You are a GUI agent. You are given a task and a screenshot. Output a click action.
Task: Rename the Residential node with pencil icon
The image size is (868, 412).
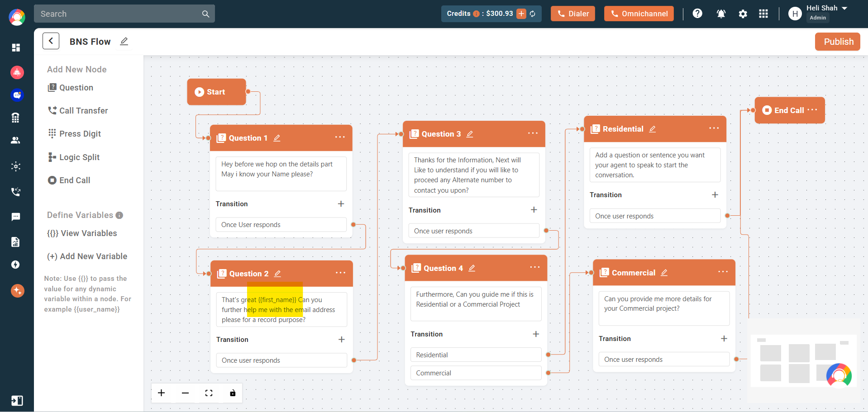click(x=653, y=129)
